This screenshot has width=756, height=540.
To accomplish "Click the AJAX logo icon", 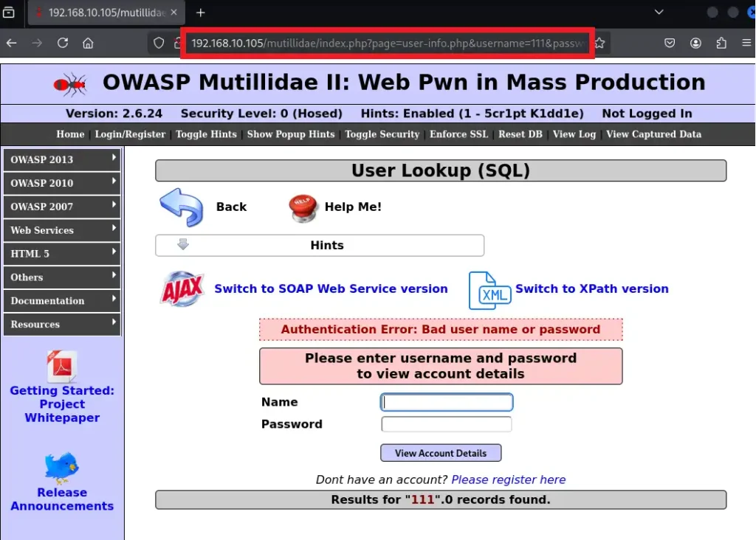I will click(x=182, y=289).
